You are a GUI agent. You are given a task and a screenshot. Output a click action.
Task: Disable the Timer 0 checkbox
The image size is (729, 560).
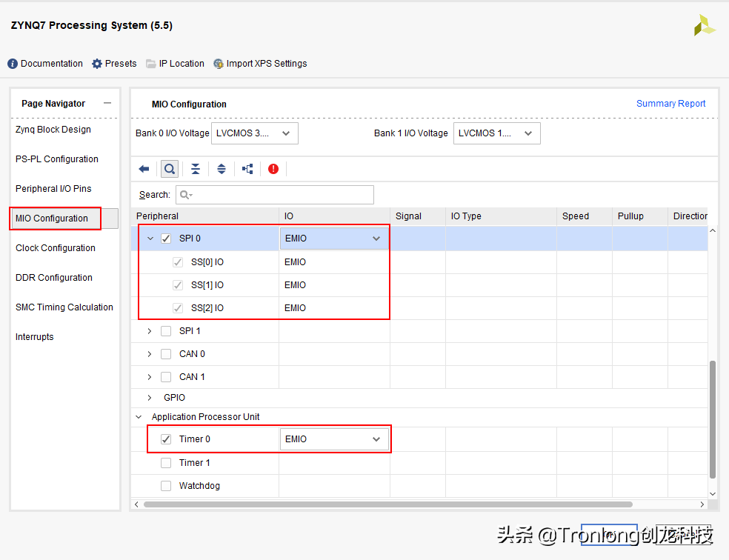tap(165, 439)
